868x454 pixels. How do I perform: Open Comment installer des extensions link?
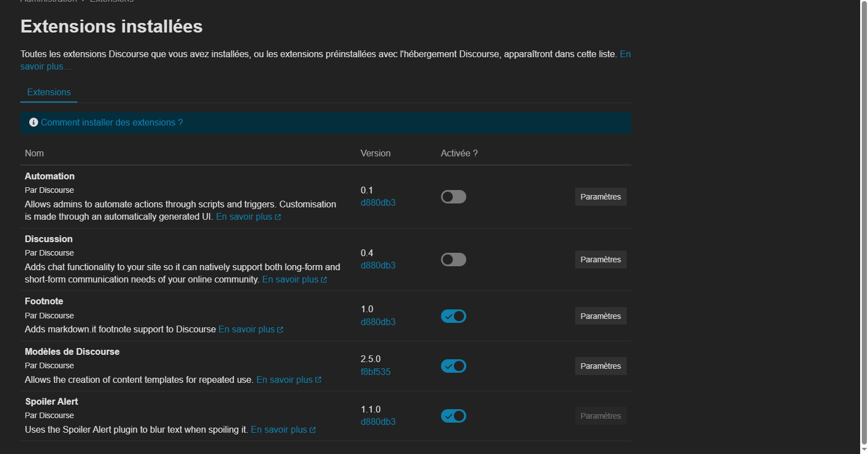click(x=112, y=122)
